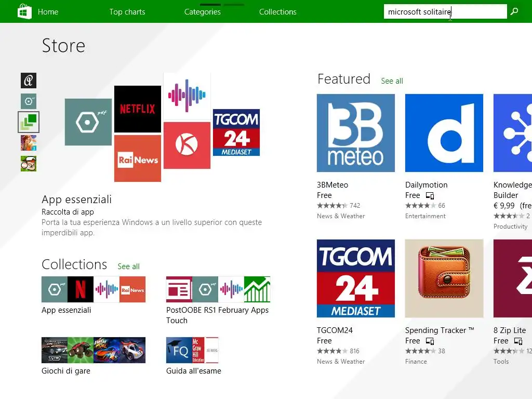Open the Rai News tile in the mosaic

(x=137, y=158)
